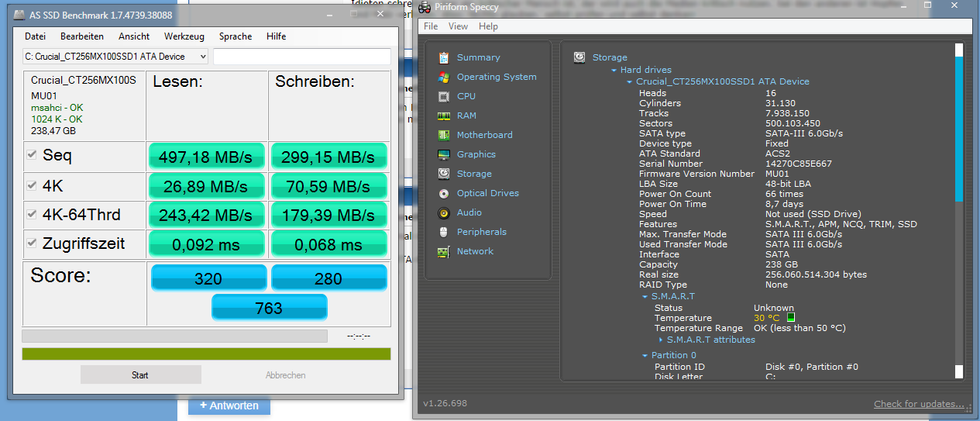Toggle the 4K-64Thrd benchmark checkbox

tap(32, 214)
